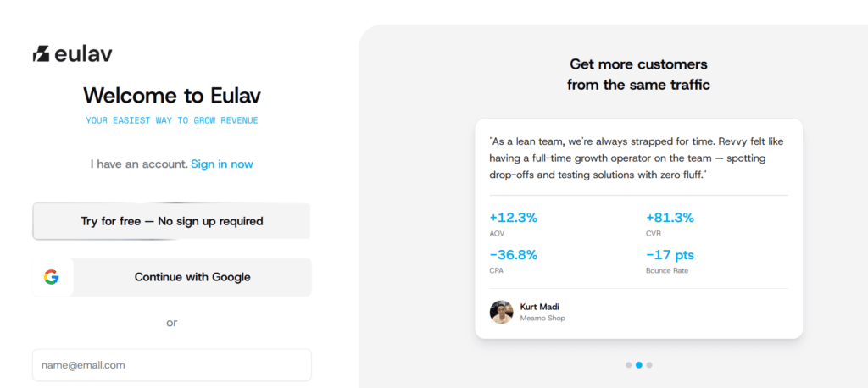Click the Eulav logo icon
Screen dimensions: 868x388
point(41,53)
